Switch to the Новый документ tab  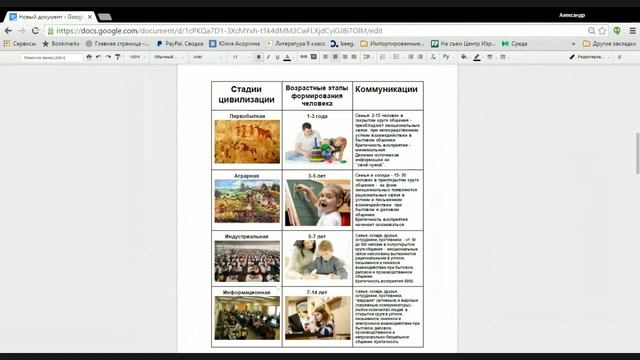[x=50, y=17]
